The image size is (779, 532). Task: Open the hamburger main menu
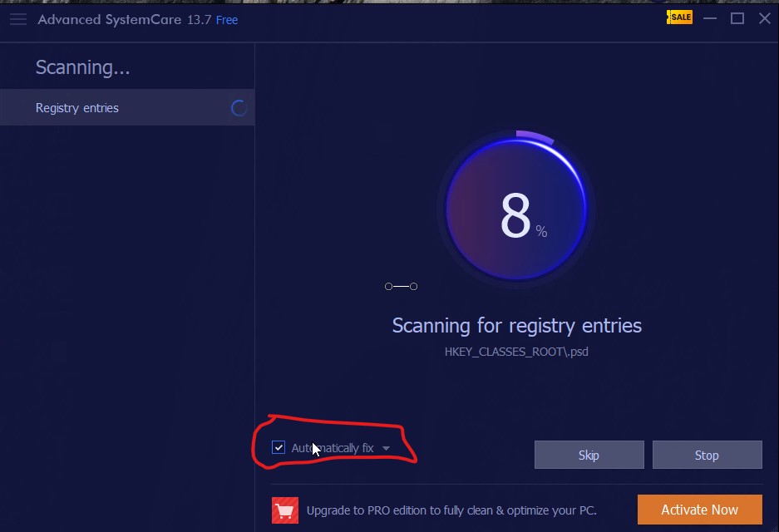coord(18,19)
